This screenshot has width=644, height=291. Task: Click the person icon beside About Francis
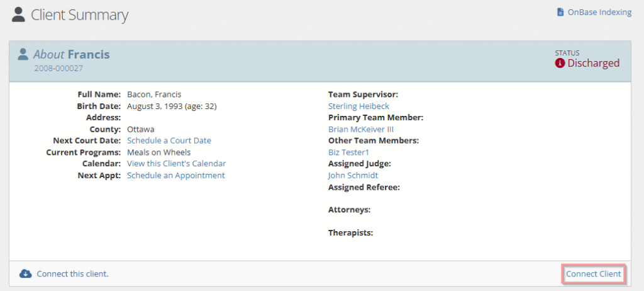pyautogui.click(x=23, y=54)
